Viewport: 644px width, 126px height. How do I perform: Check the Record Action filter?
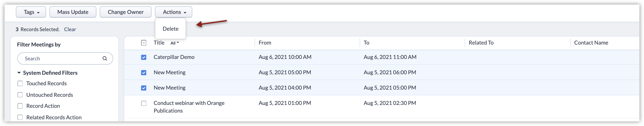20,106
